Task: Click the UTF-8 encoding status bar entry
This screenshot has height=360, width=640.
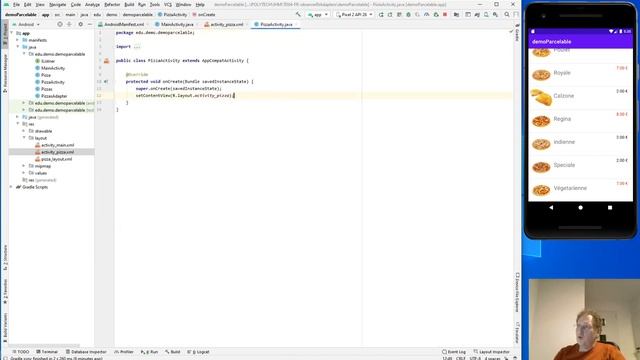Action: [x=475, y=358]
